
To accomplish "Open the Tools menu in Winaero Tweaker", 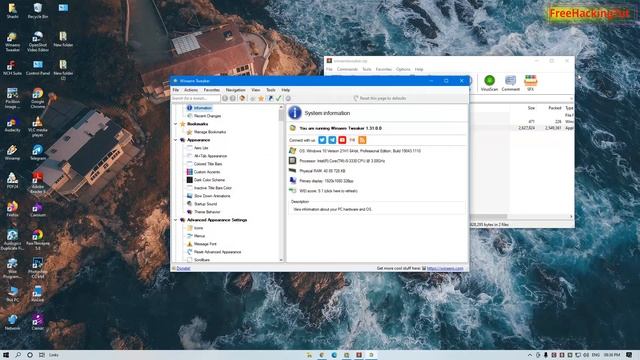I will (x=271, y=90).
